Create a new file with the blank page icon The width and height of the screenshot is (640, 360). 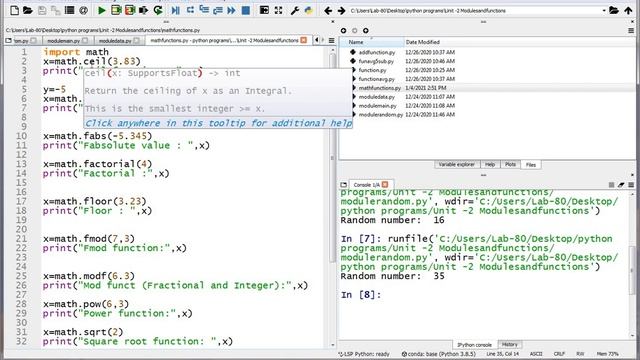click(x=14, y=10)
